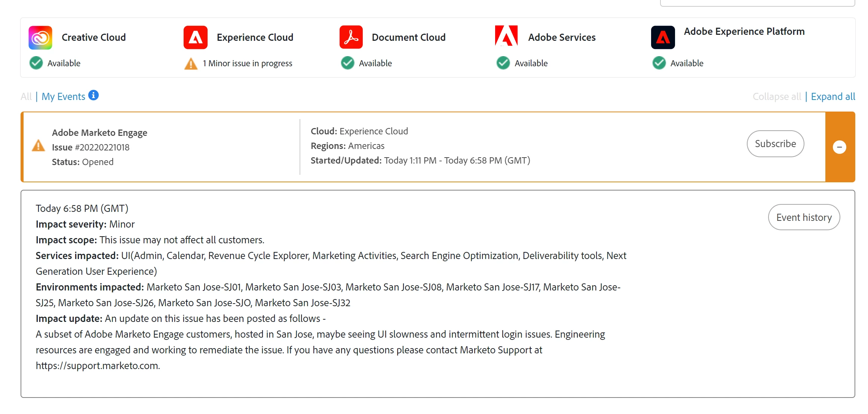Select the Document Cloud product heading
Viewport: 868px width, 414px height.
click(408, 37)
